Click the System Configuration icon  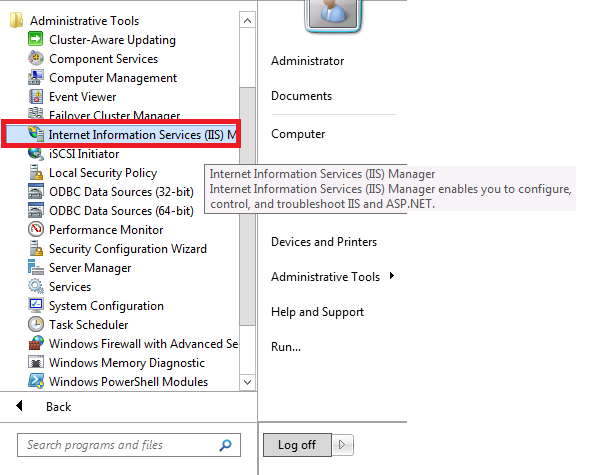pos(36,305)
